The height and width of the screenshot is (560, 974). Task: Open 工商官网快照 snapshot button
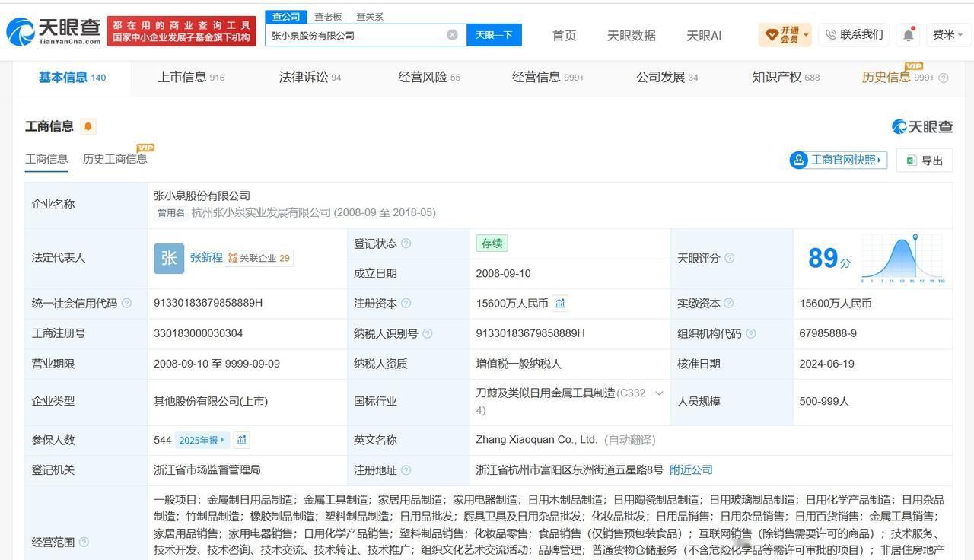tap(838, 160)
